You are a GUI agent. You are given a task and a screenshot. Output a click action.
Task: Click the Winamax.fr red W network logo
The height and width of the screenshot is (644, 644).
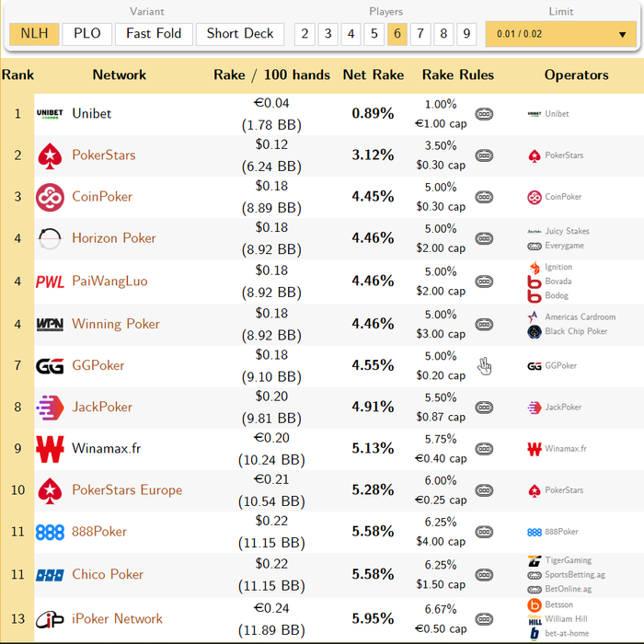click(x=50, y=449)
